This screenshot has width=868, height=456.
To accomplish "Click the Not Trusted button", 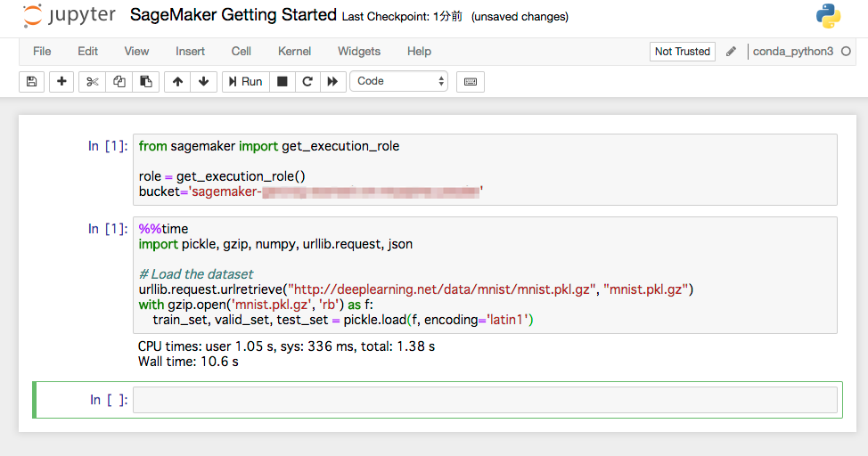I will point(683,52).
